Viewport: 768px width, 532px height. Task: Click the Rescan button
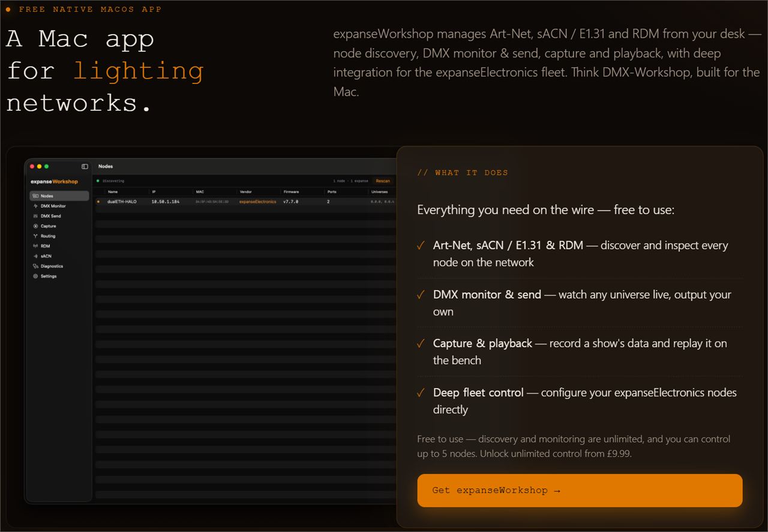coord(383,181)
